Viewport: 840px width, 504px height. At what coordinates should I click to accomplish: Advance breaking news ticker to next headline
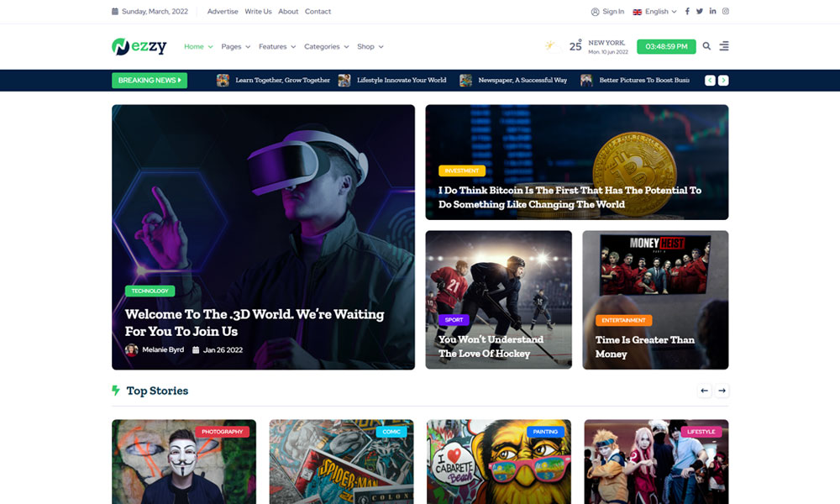click(723, 81)
